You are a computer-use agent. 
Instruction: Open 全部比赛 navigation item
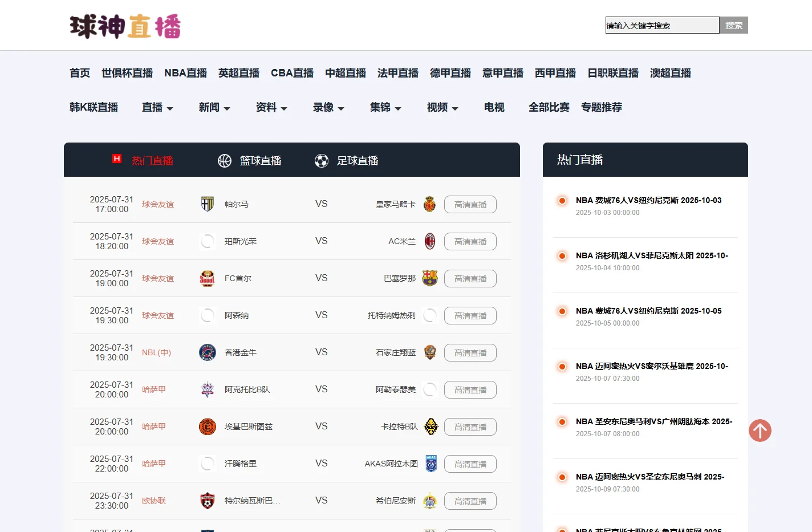549,107
